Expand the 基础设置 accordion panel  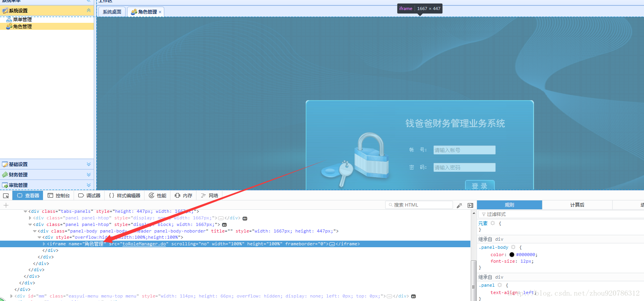click(89, 164)
